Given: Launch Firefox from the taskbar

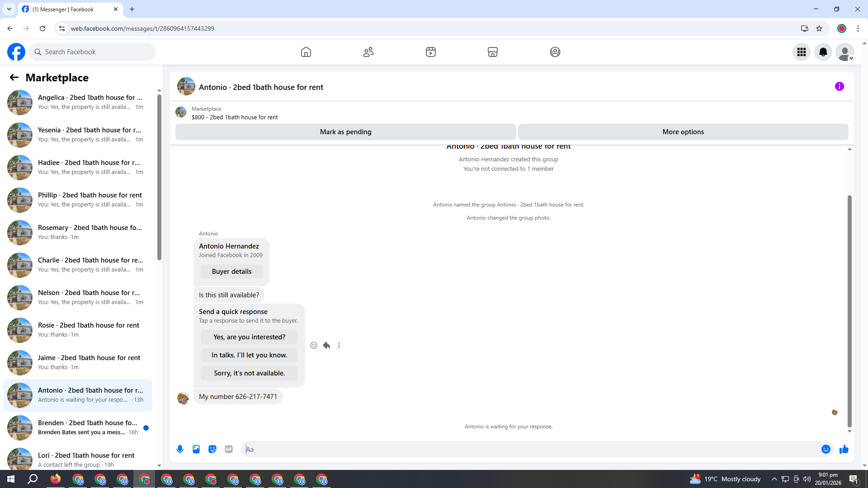Looking at the screenshot, I should coord(56,479).
